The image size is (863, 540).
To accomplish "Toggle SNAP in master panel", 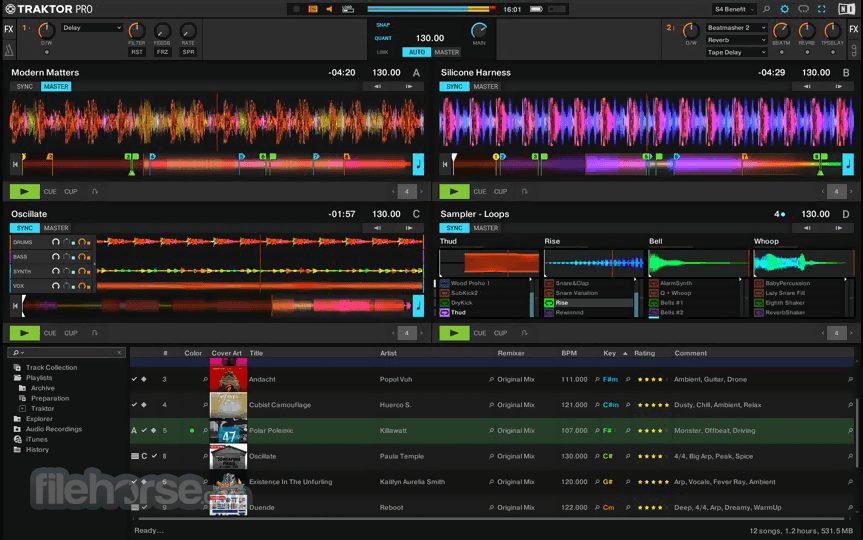I will click(383, 25).
